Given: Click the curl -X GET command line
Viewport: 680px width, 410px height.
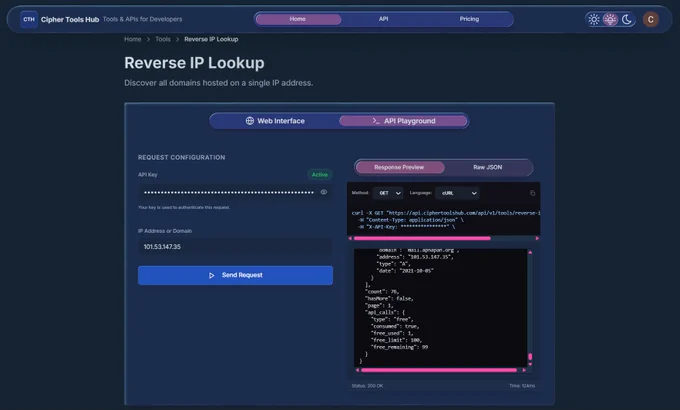Looking at the screenshot, I should click(446, 213).
